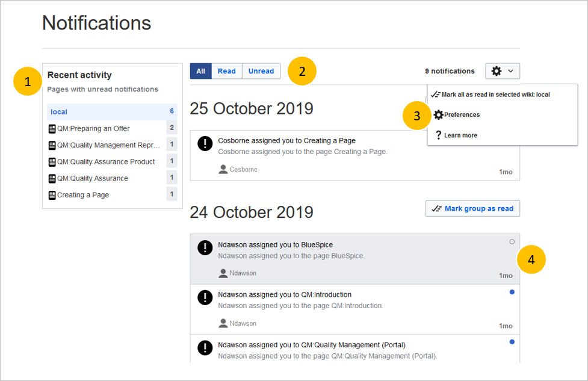Click the double-check icon in Mark group as read

point(436,208)
